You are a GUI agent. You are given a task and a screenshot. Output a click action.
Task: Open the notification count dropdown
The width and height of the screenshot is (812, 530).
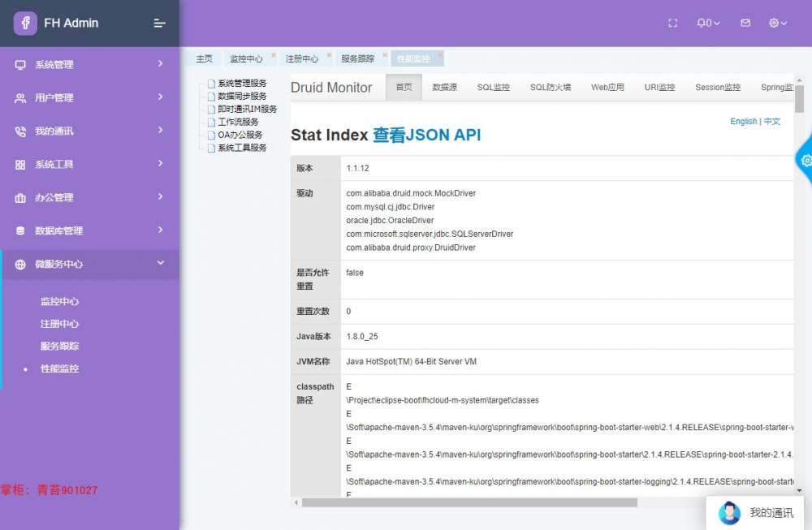[x=709, y=23]
